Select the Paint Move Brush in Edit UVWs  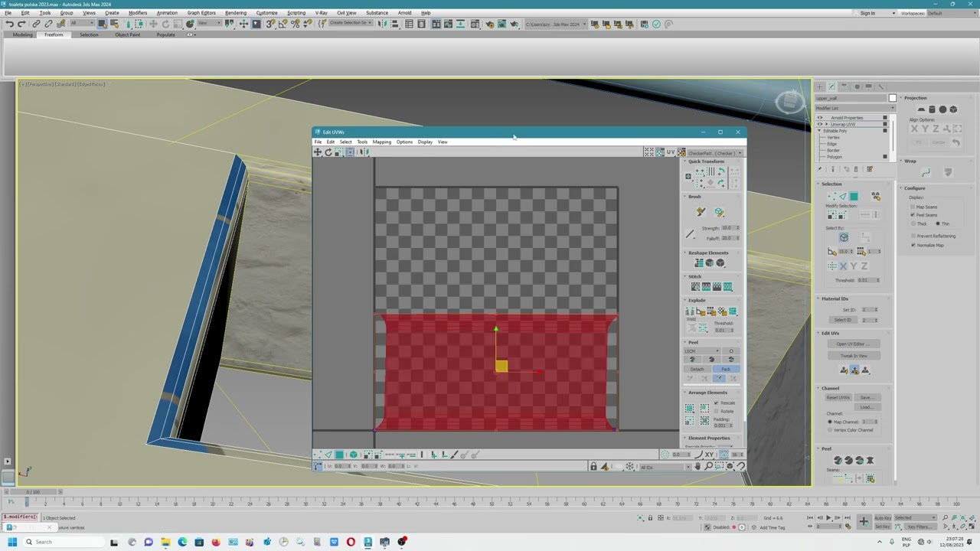tap(701, 212)
